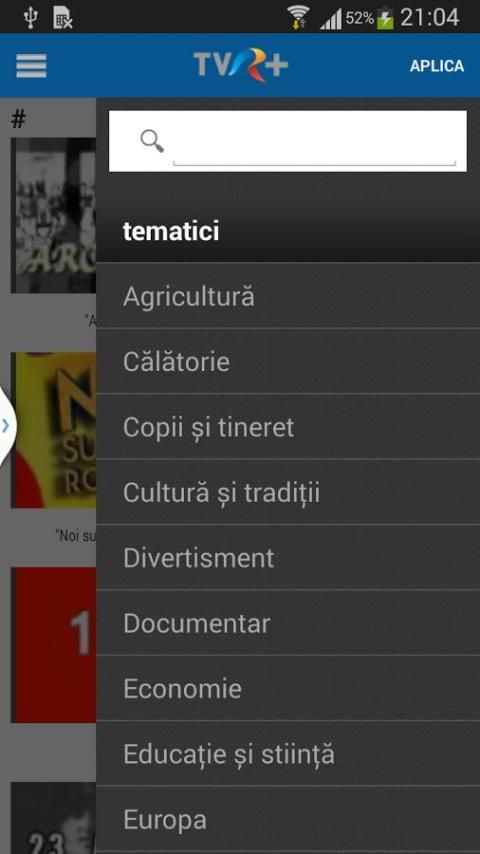Image resolution: width=480 pixels, height=854 pixels.
Task: Tap the TVR+ logo
Action: (240, 65)
